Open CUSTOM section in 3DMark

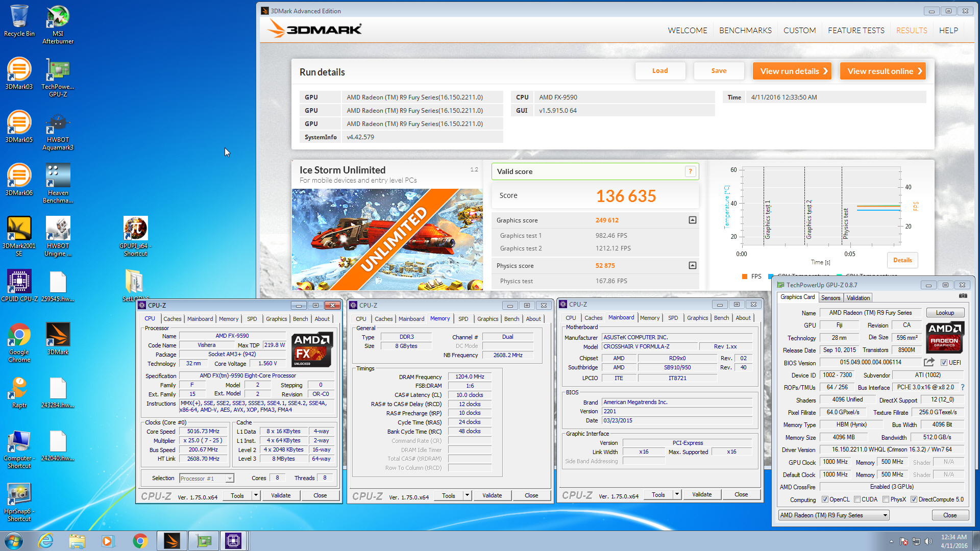coord(799,30)
